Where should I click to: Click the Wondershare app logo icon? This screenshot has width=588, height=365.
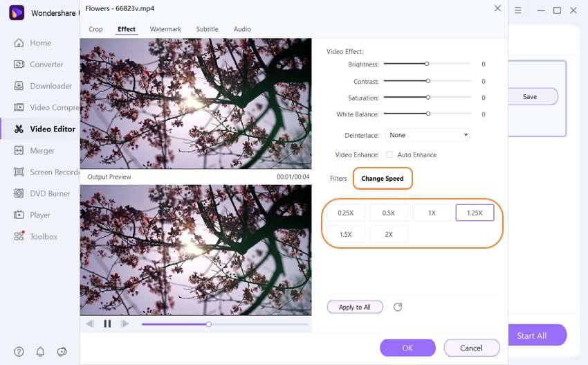point(17,12)
